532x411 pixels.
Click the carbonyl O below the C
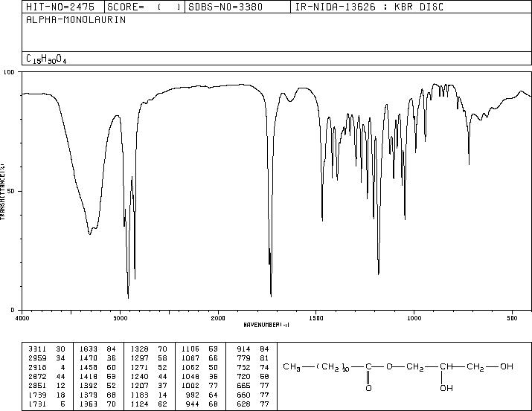[x=368, y=388]
